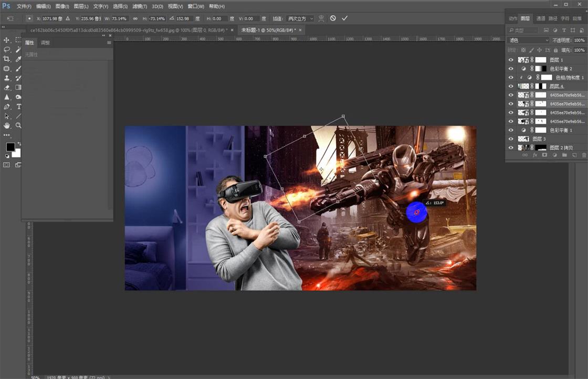This screenshot has width=588, height=379.
Task: Click the Add layer mask button
Action: (x=544, y=155)
